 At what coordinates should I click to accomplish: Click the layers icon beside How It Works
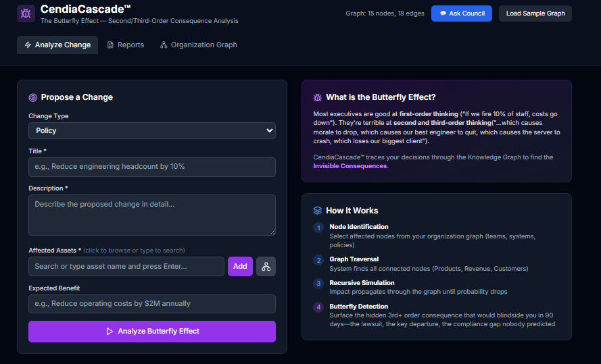coord(318,211)
